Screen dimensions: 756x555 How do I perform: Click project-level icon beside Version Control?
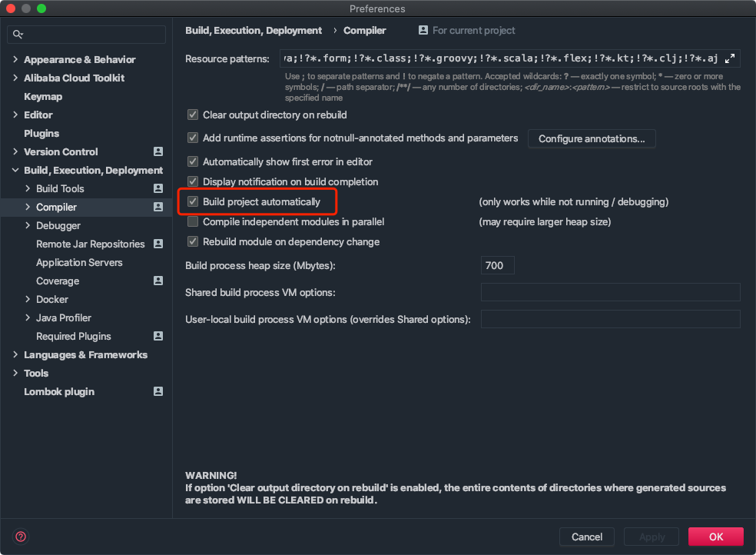158,151
